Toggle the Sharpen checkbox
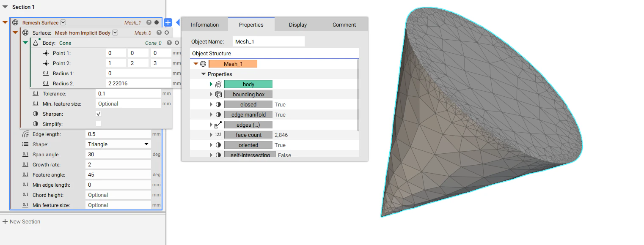 click(99, 114)
